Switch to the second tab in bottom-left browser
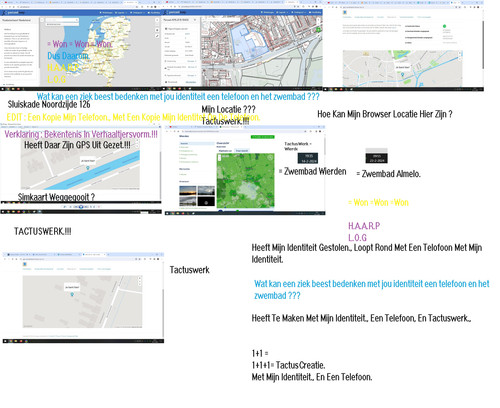The width and height of the screenshot is (500, 408). (43, 254)
